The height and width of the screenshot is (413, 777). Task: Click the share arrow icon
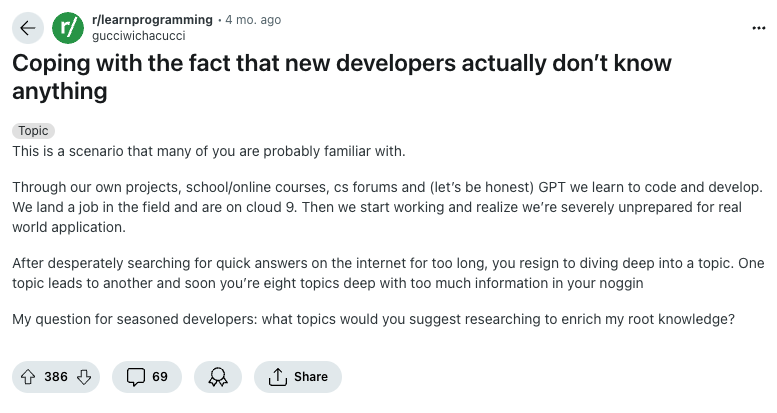click(276, 377)
